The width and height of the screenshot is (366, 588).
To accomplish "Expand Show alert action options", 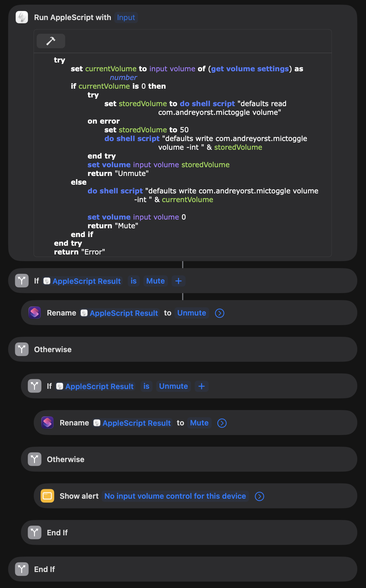I will 259,496.
